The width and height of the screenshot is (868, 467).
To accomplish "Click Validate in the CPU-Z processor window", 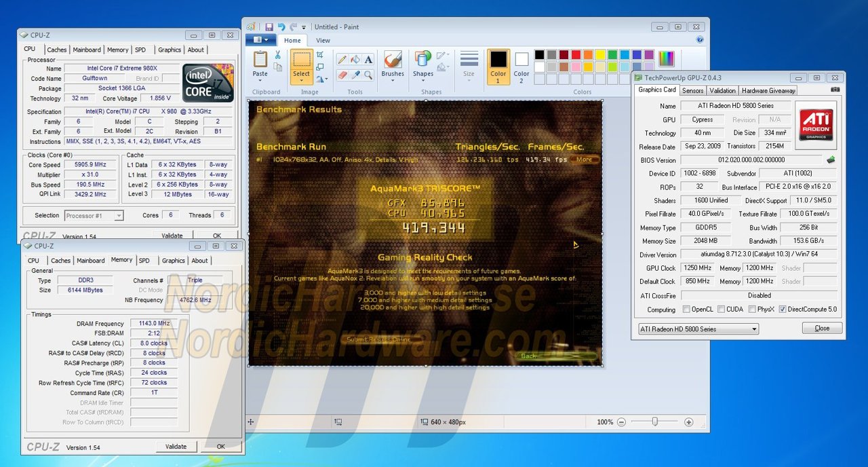I will (x=172, y=236).
